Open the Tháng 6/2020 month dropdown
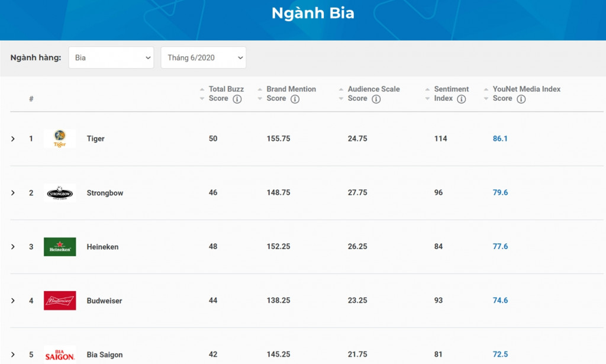This screenshot has height=364, width=606. point(204,57)
